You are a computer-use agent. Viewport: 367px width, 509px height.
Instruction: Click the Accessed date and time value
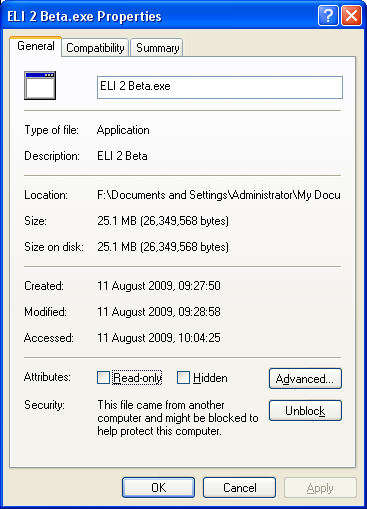coord(159,338)
